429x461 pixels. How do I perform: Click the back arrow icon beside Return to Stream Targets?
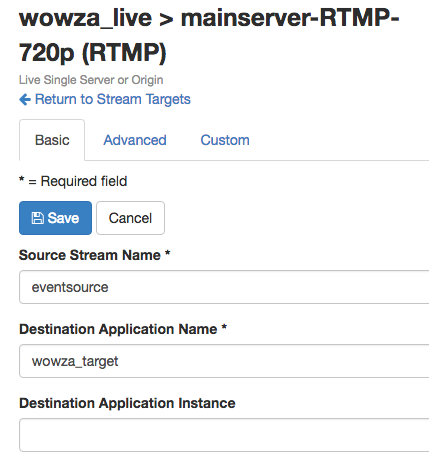pos(25,99)
